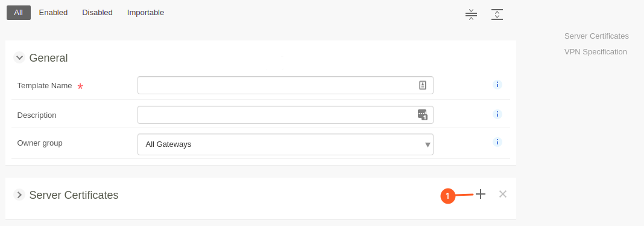Click password manager icon in Description field
The height and width of the screenshot is (226, 644).
[x=423, y=114]
